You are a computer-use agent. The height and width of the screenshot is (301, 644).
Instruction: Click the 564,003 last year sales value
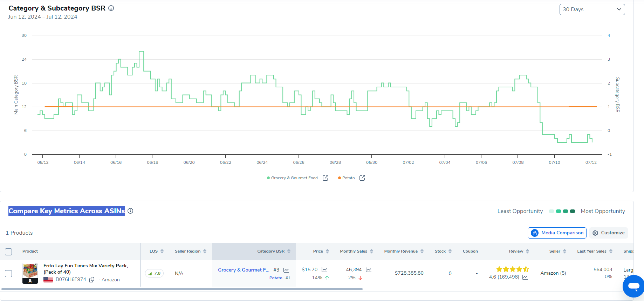(603, 269)
